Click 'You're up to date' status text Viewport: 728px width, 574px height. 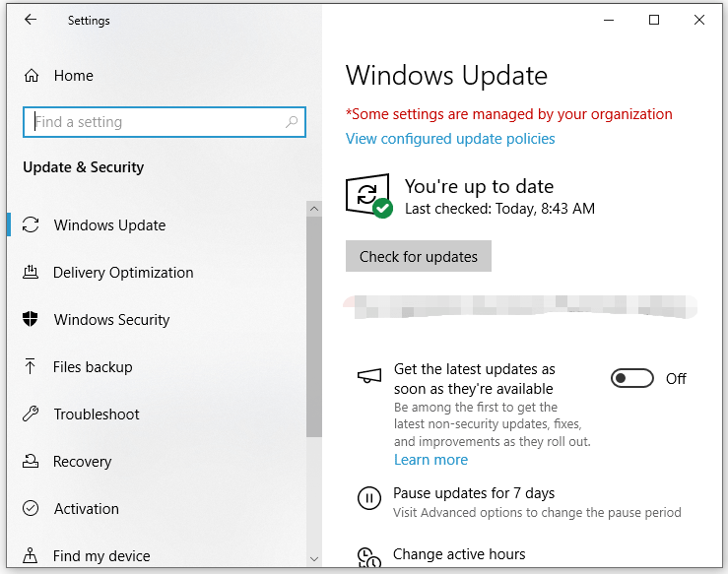pos(479,186)
